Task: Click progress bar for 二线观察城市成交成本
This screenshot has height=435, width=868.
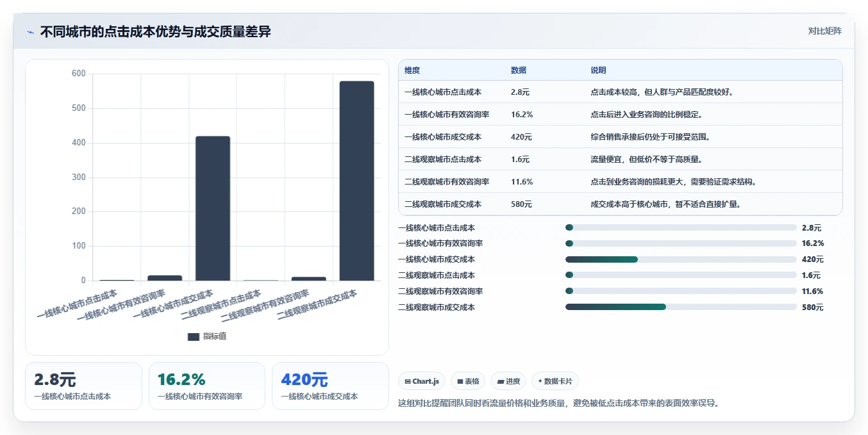Action: pyautogui.click(x=681, y=308)
